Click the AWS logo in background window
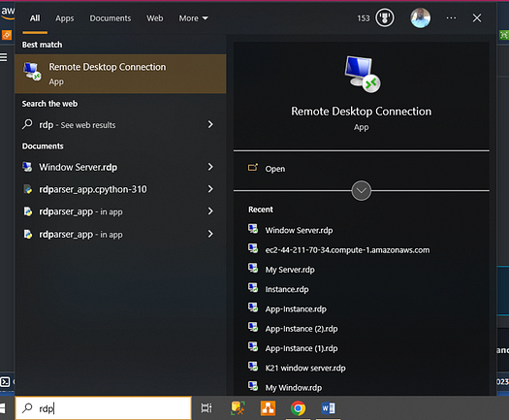 7,13
